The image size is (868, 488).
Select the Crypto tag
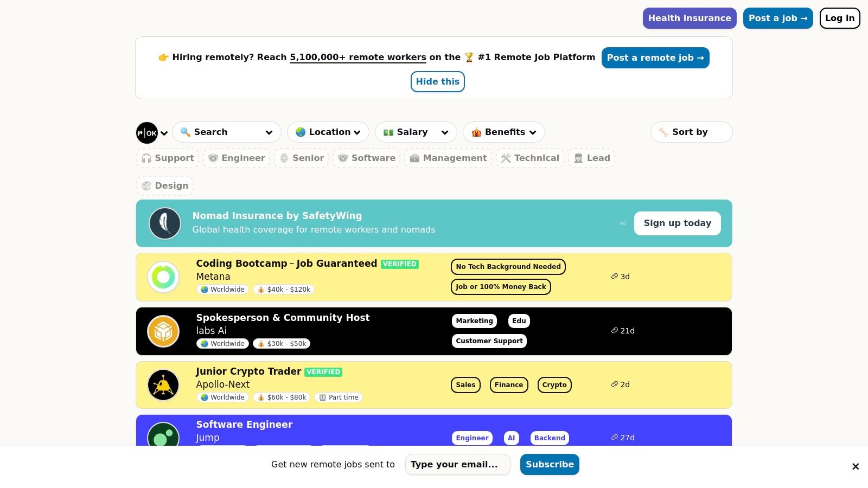pos(554,385)
